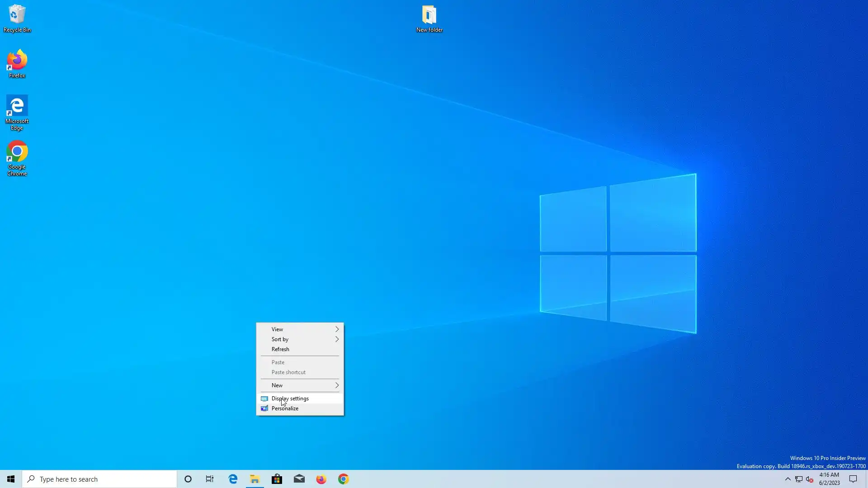The height and width of the screenshot is (488, 868).
Task: Click the Type here to search box
Action: (x=99, y=479)
